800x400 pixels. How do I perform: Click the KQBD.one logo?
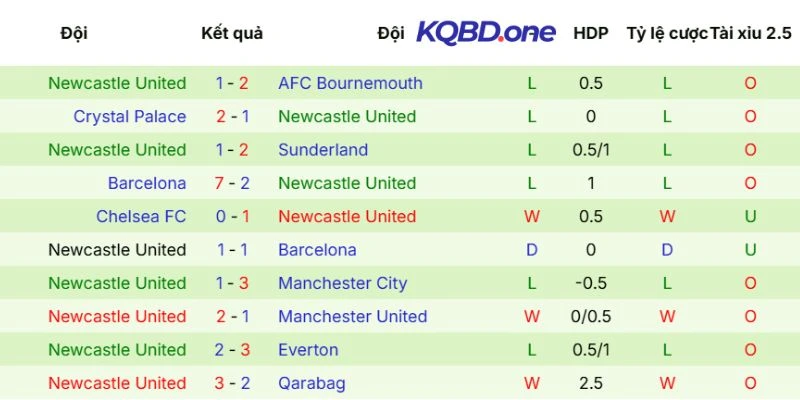pyautogui.click(x=486, y=32)
